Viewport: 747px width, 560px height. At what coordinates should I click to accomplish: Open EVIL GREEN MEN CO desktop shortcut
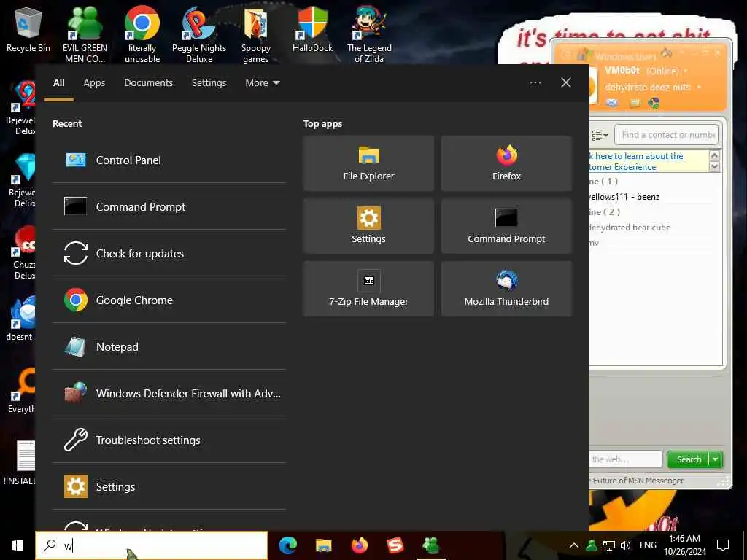coord(85,34)
